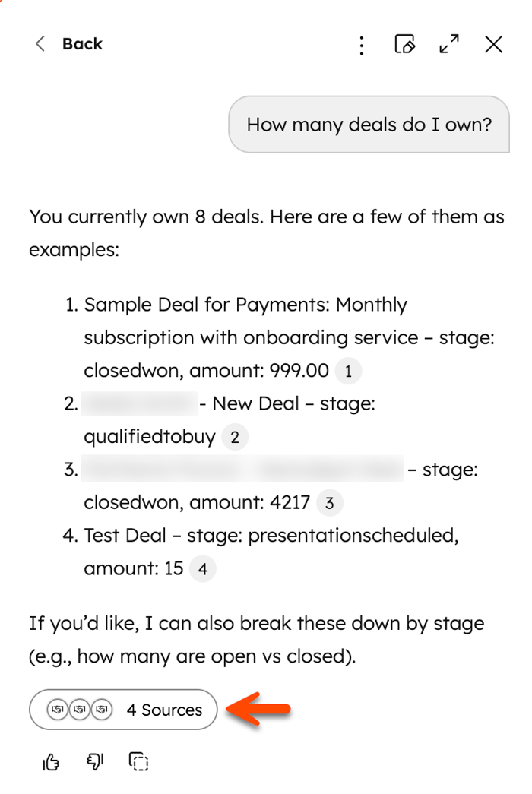Open the three-dot more options menu
The width and height of the screenshot is (532, 794).
click(x=361, y=45)
